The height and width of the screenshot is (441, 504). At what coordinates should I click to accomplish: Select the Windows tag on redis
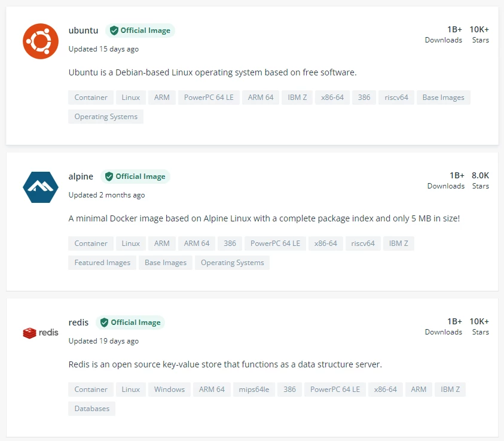[x=169, y=390]
